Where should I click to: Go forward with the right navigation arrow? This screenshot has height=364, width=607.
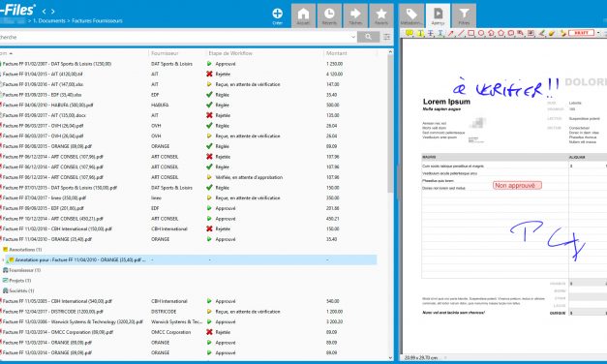tap(53, 12)
